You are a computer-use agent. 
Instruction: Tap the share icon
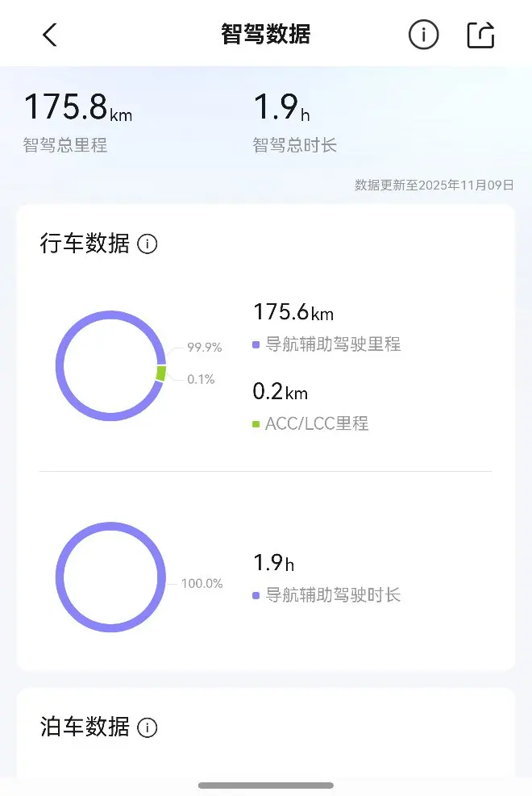[480, 35]
